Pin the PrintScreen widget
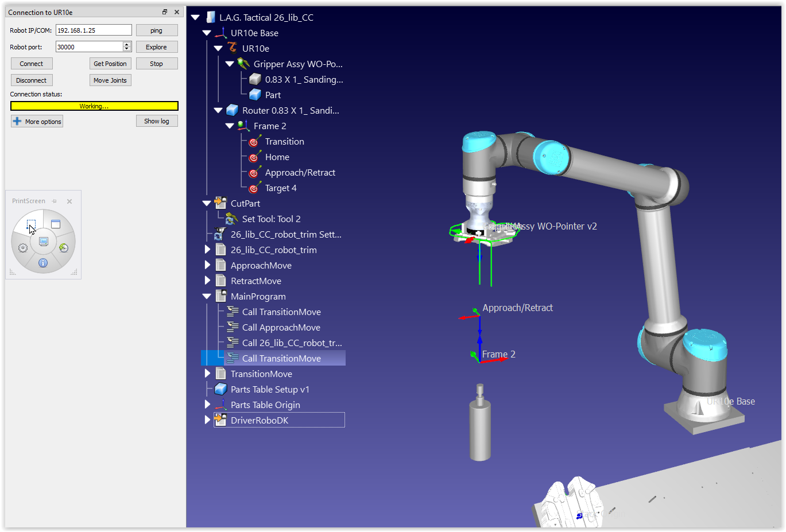 point(55,201)
